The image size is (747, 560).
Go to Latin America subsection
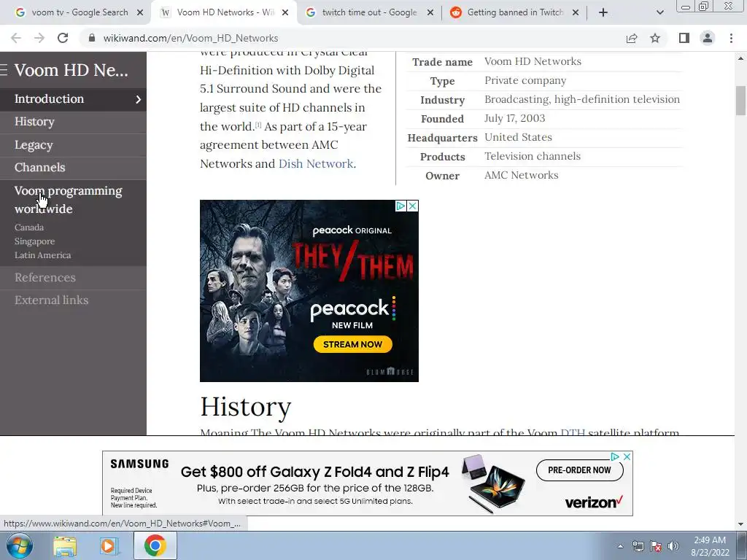point(42,254)
